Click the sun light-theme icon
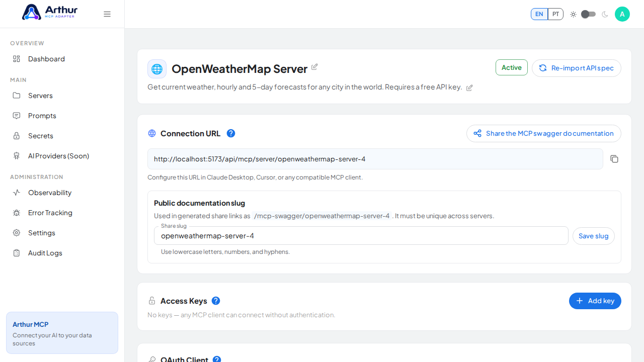 (x=573, y=14)
